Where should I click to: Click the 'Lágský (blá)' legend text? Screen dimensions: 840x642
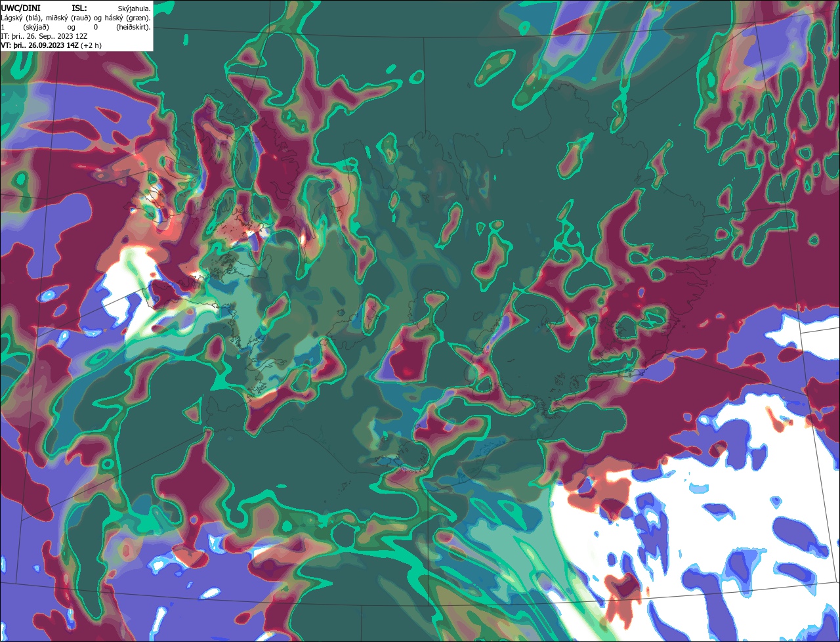click(x=21, y=18)
